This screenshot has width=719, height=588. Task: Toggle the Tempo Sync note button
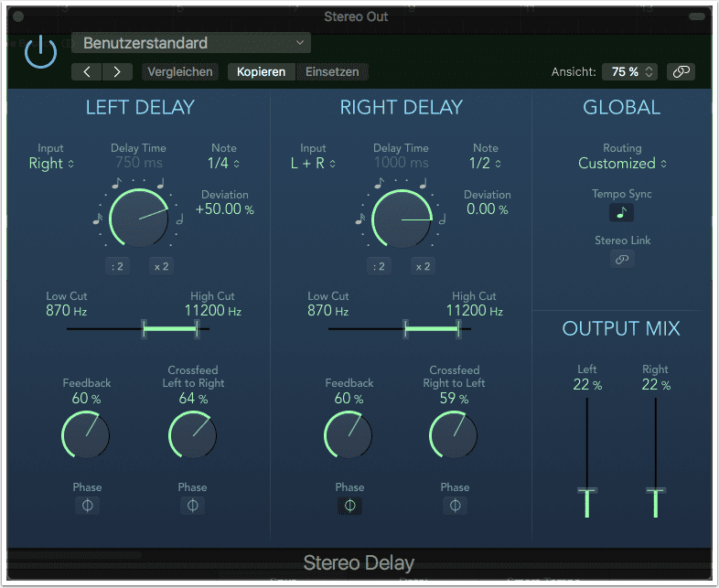622,213
